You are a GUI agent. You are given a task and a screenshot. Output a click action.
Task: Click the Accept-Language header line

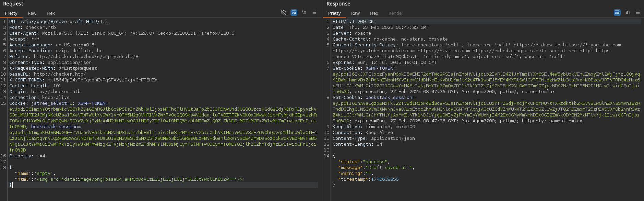(52, 45)
